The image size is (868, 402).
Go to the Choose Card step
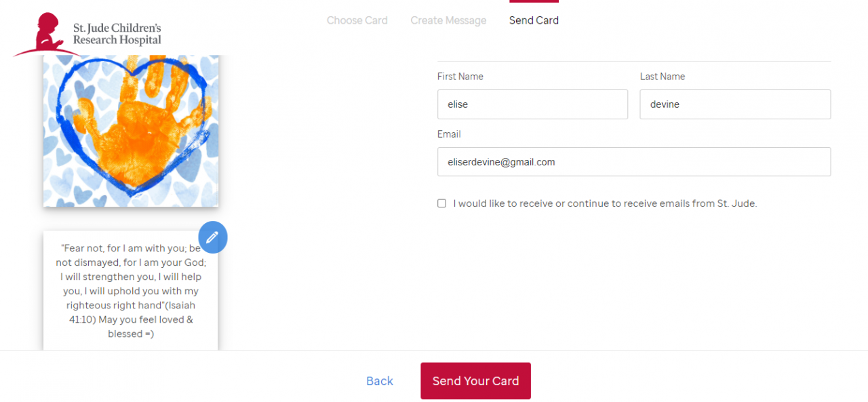tap(357, 20)
